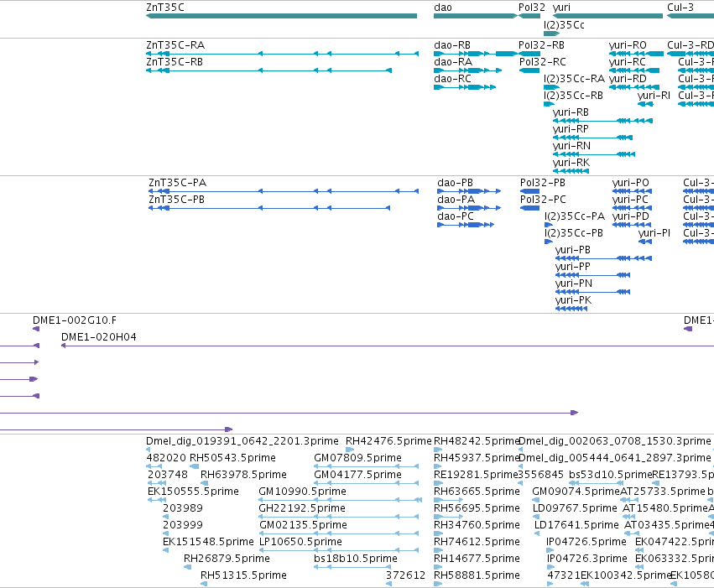Select the Pol32-RC transcript
This screenshot has width=714, height=588.
(x=529, y=70)
